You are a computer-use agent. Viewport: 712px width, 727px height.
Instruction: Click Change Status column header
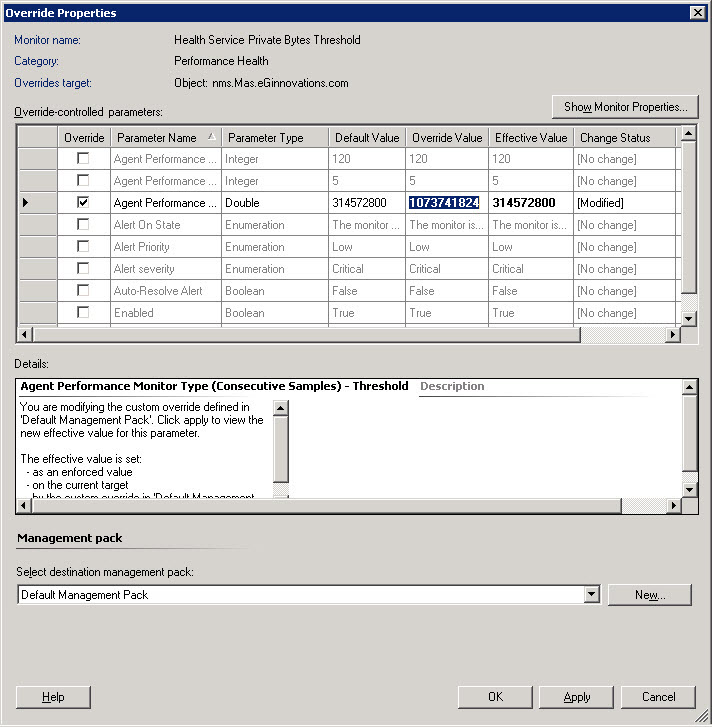pos(624,138)
